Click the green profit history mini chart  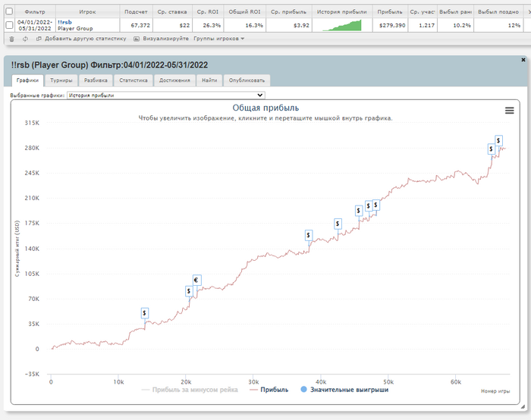pyautogui.click(x=342, y=25)
